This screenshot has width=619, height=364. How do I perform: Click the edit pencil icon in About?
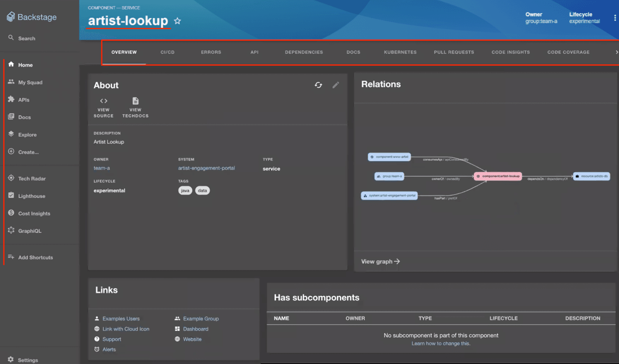335,85
